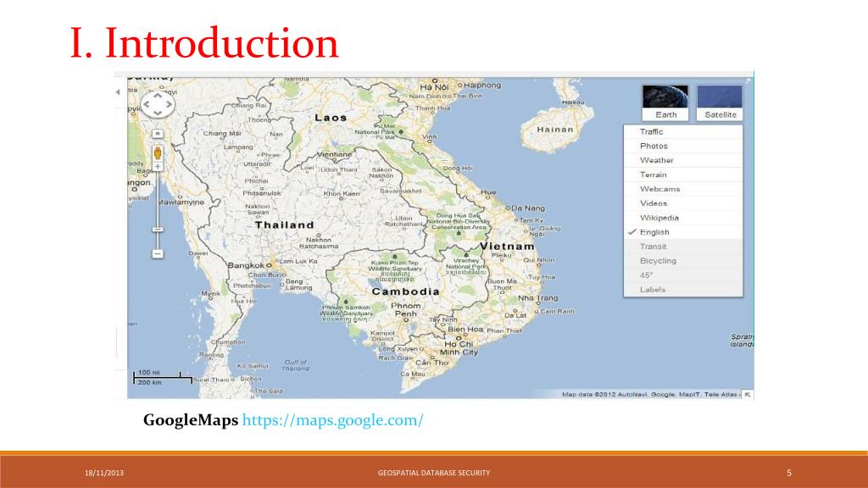
Task: Click the Bangkok city label
Action: click(x=247, y=265)
